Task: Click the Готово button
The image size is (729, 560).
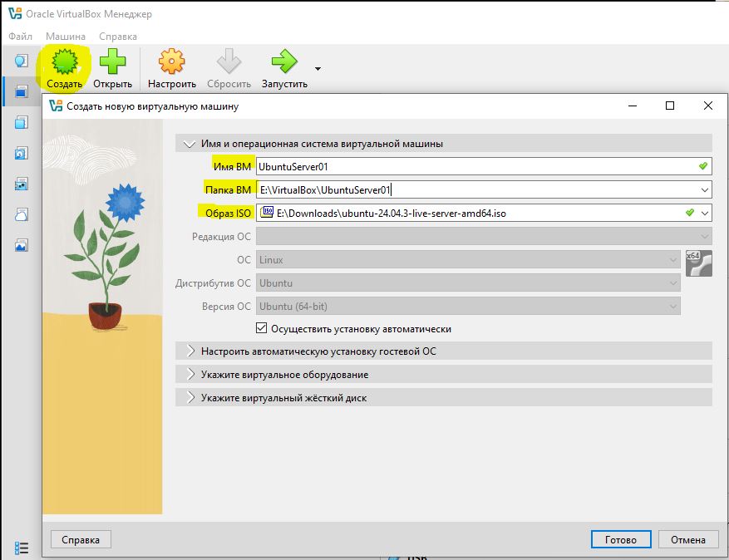Action: pyautogui.click(x=620, y=539)
